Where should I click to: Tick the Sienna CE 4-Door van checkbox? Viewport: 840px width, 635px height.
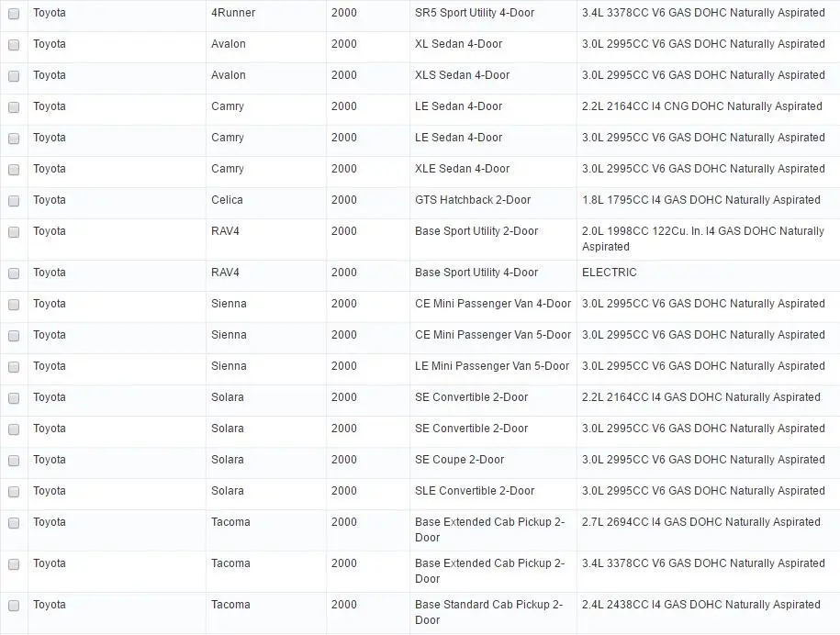[14, 305]
